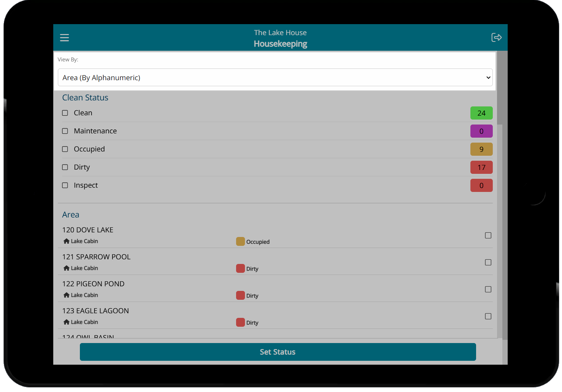Tick the Dirty status checkbox

[x=65, y=167]
